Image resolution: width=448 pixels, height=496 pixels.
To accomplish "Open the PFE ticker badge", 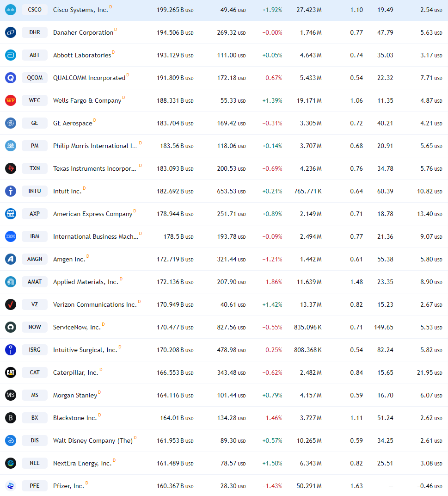I will point(35,486).
